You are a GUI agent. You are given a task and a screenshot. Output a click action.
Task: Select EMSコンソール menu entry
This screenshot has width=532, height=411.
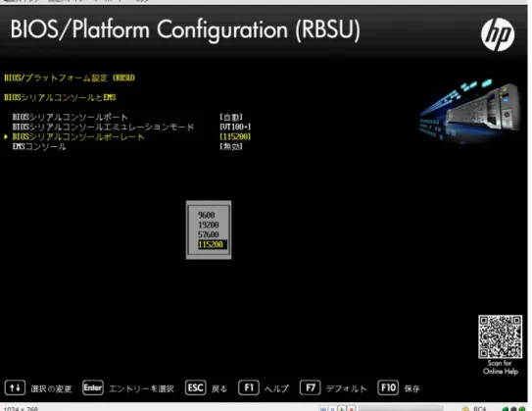39,146
